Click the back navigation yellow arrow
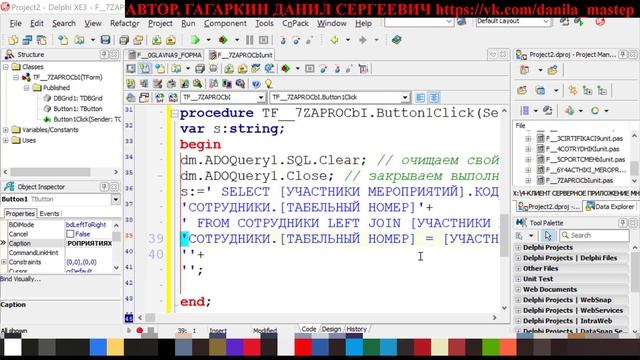The height and width of the screenshot is (360, 640). [335, 40]
